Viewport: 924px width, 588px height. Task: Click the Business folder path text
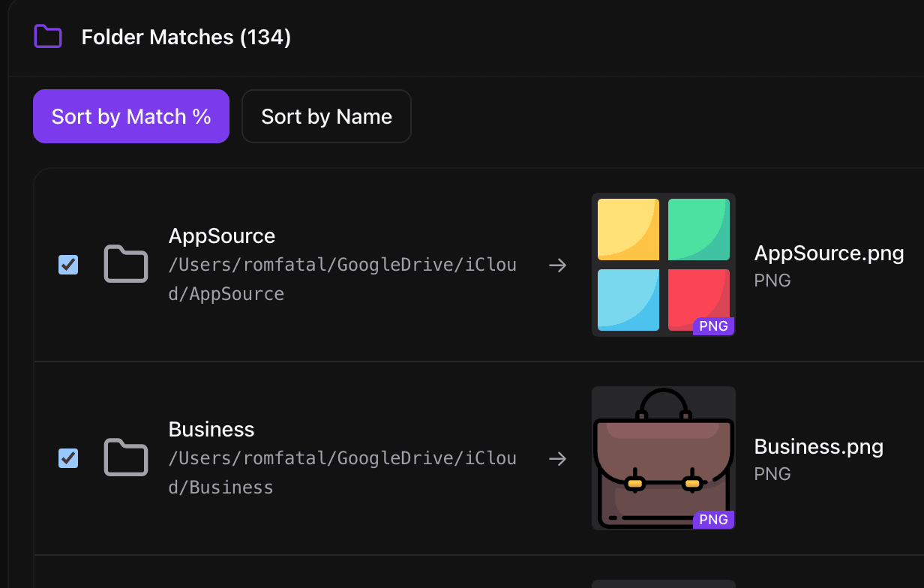[342, 472]
